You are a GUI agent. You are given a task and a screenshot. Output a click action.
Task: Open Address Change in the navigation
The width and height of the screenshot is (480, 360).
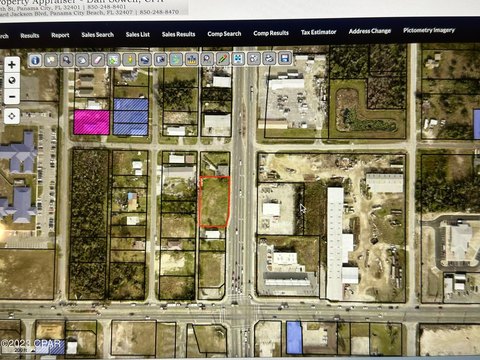(x=370, y=31)
